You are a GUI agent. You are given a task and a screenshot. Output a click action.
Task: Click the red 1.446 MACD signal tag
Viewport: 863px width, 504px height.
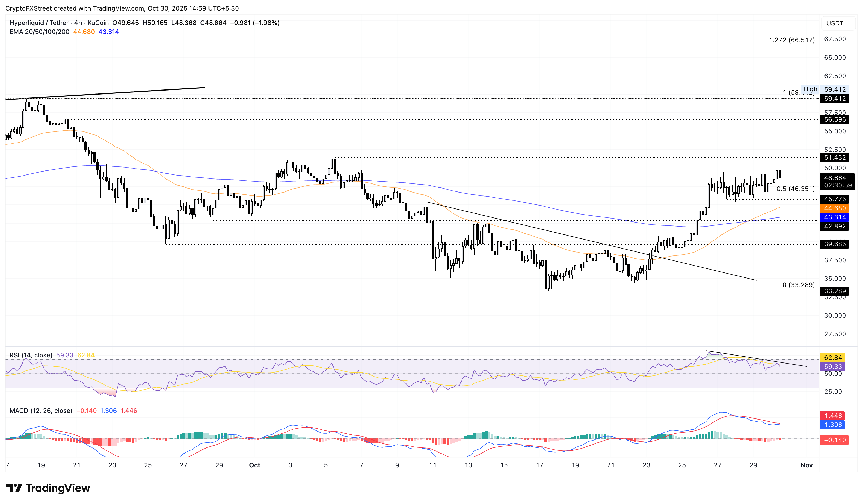pos(832,416)
